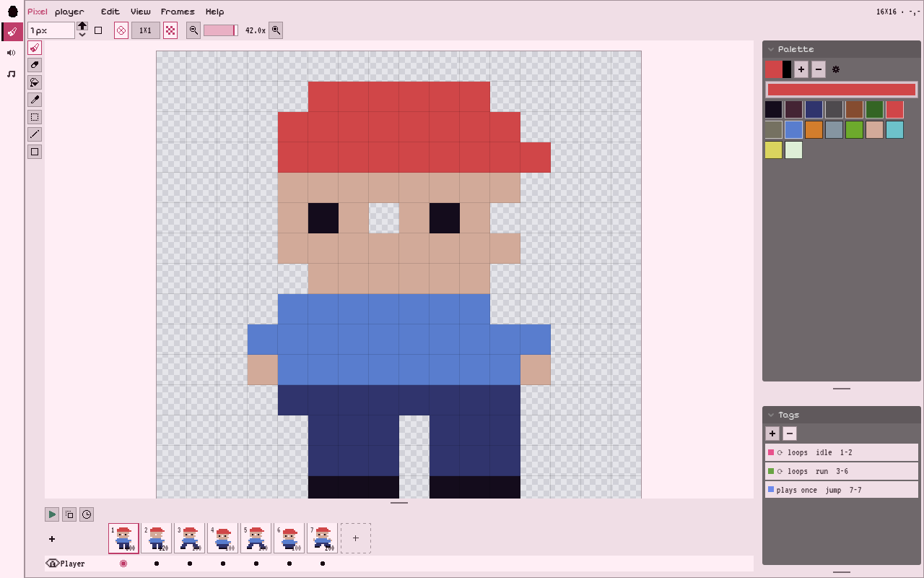Image resolution: width=924 pixels, height=578 pixels.
Task: Select the rectangular marquee selection tool
Action: pyautogui.click(x=35, y=117)
